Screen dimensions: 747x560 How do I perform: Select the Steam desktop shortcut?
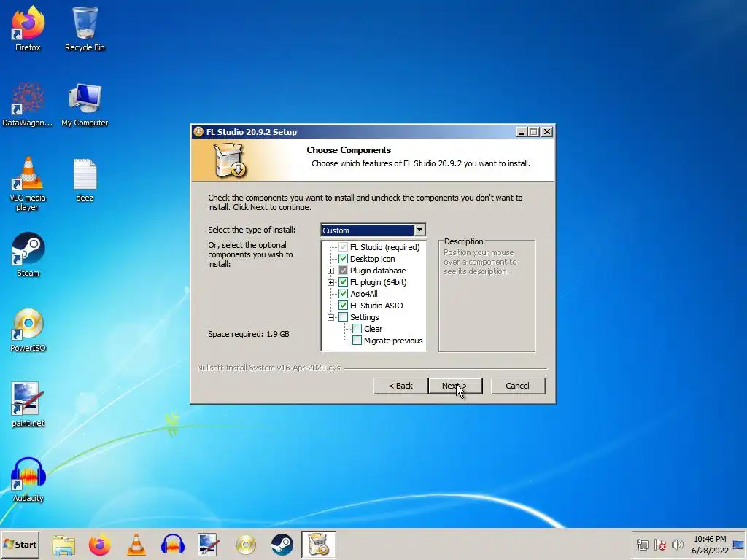click(x=28, y=254)
